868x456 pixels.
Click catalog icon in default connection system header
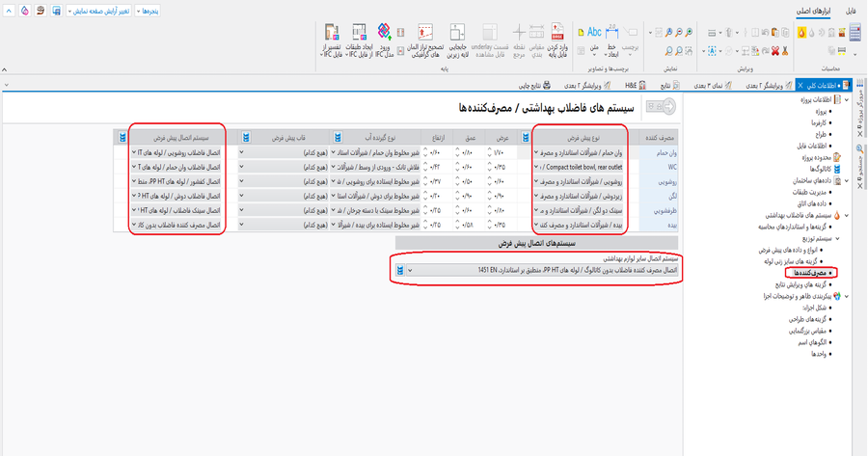point(122,137)
